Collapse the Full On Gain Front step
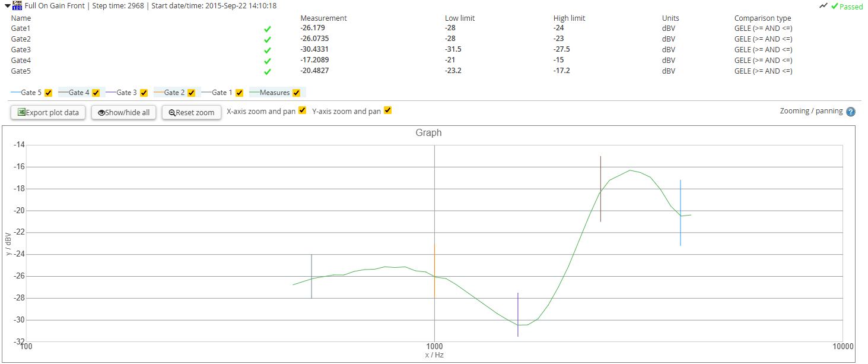Viewport: 868px width, 364px height. (7, 5)
